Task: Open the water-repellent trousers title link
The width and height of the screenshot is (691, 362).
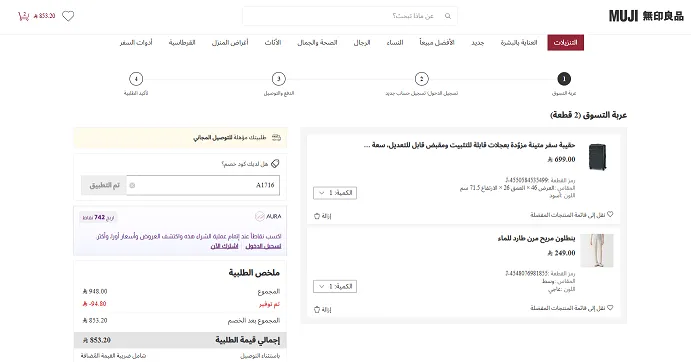Action: pyautogui.click(x=536, y=239)
